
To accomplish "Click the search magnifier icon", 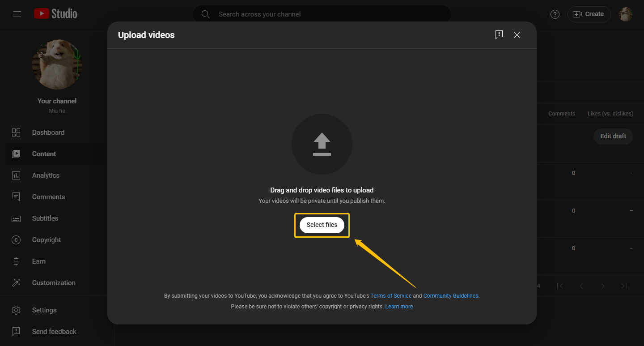I will coord(206,14).
